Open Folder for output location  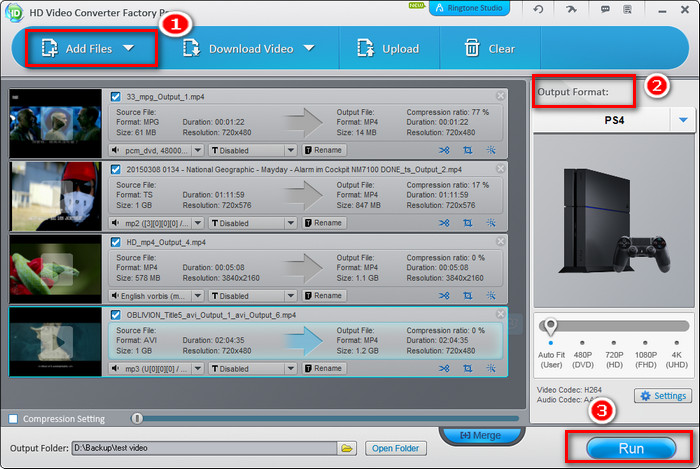(x=396, y=448)
